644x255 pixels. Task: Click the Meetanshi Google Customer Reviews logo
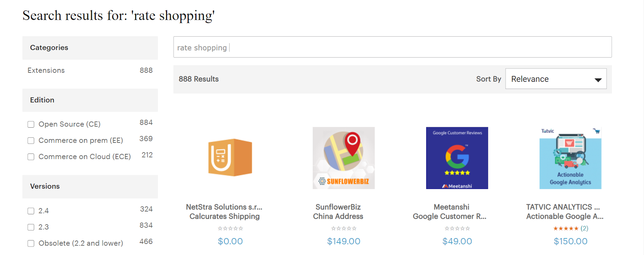(x=457, y=158)
